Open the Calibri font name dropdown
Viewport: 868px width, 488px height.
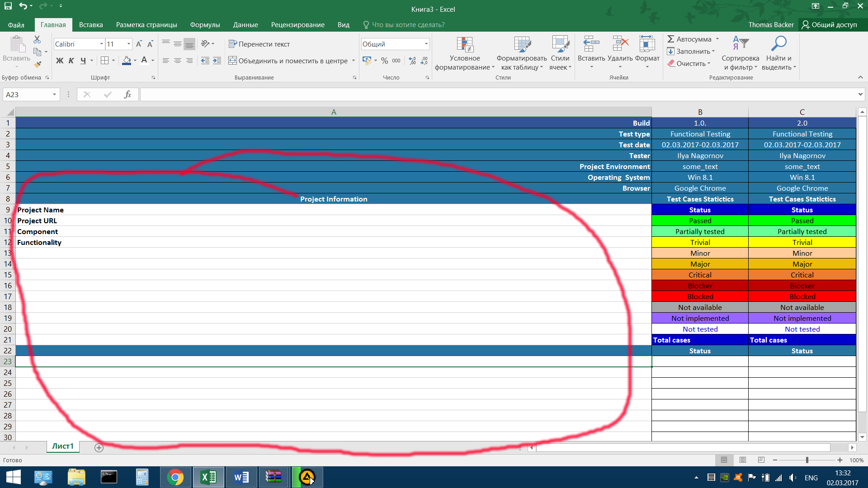point(102,44)
